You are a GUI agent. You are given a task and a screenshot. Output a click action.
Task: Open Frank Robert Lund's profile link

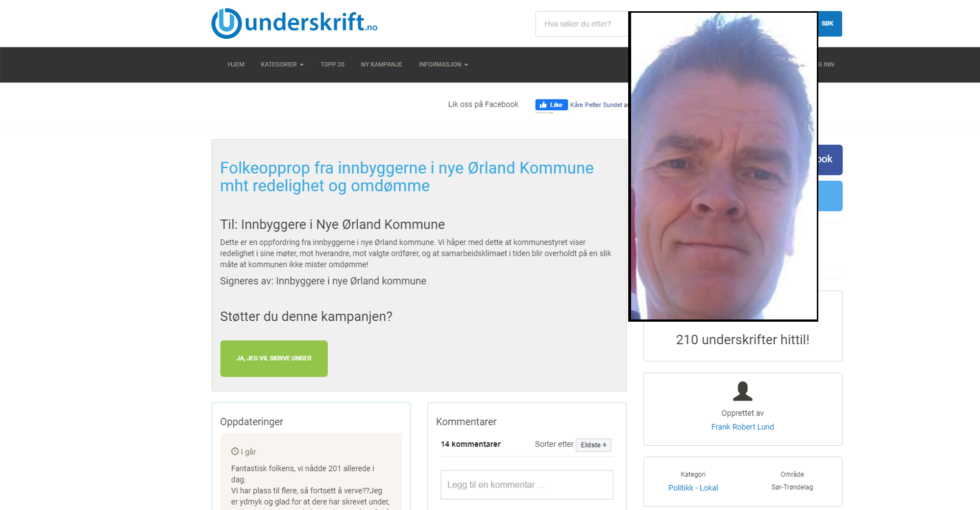(x=742, y=427)
